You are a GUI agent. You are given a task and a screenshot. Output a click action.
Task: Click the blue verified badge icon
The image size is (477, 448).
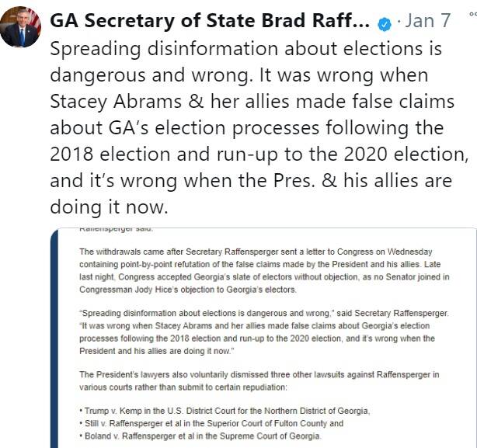[385, 24]
